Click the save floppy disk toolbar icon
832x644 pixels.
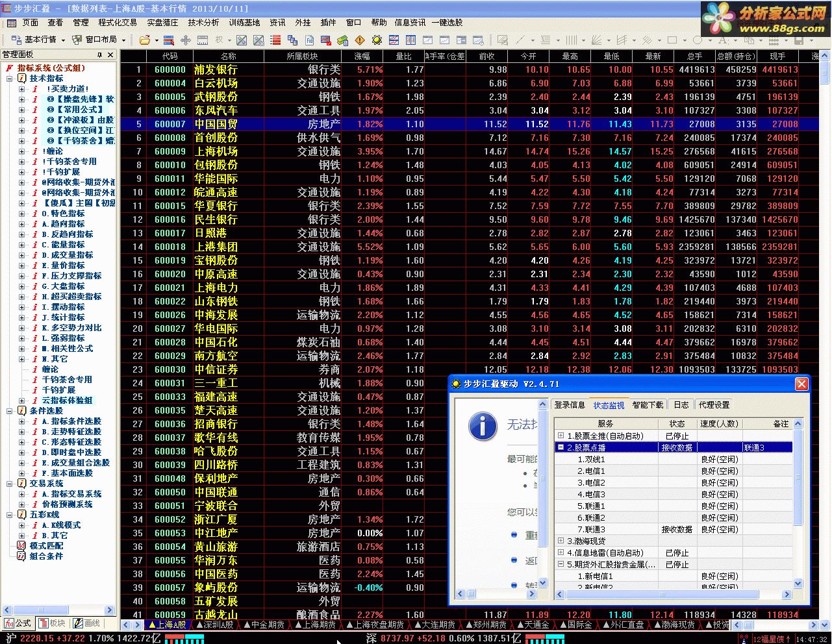[x=798, y=40]
